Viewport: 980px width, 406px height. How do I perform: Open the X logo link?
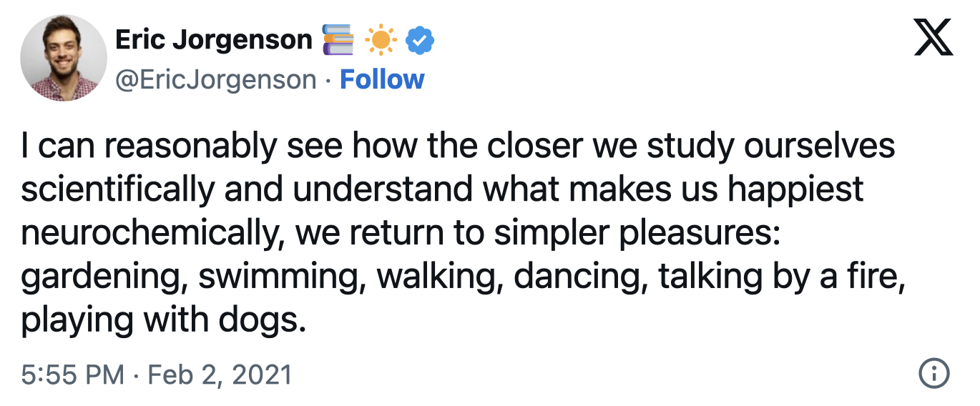pyautogui.click(x=934, y=38)
